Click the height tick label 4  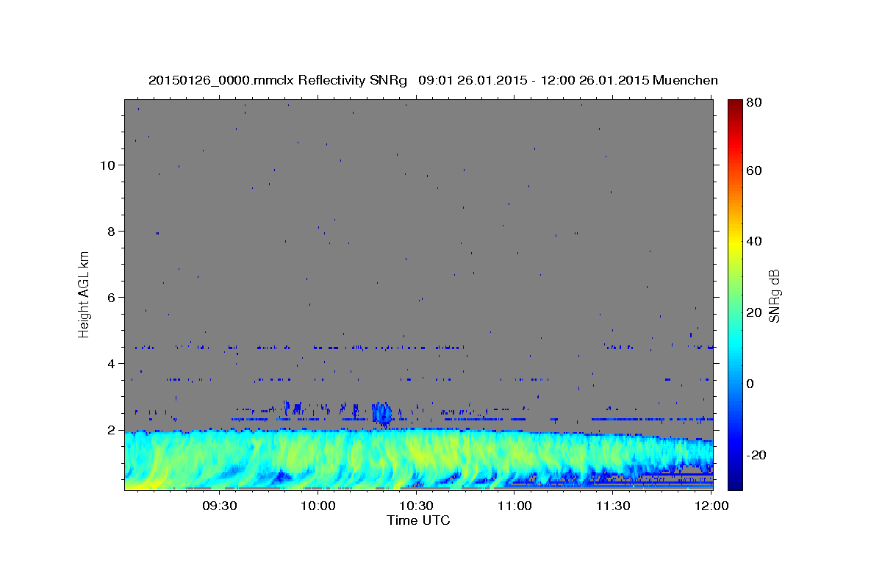(x=112, y=364)
